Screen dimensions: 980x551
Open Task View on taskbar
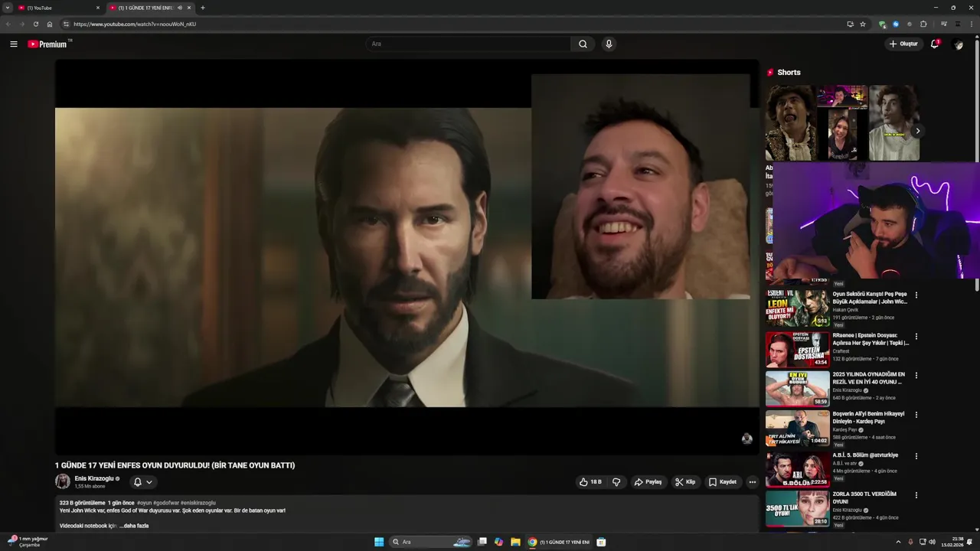[482, 542]
